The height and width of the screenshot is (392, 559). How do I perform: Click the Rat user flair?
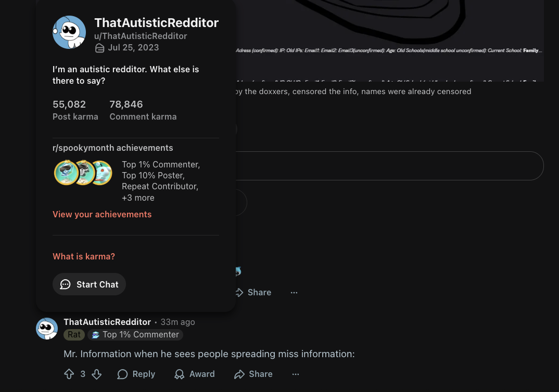point(74,334)
